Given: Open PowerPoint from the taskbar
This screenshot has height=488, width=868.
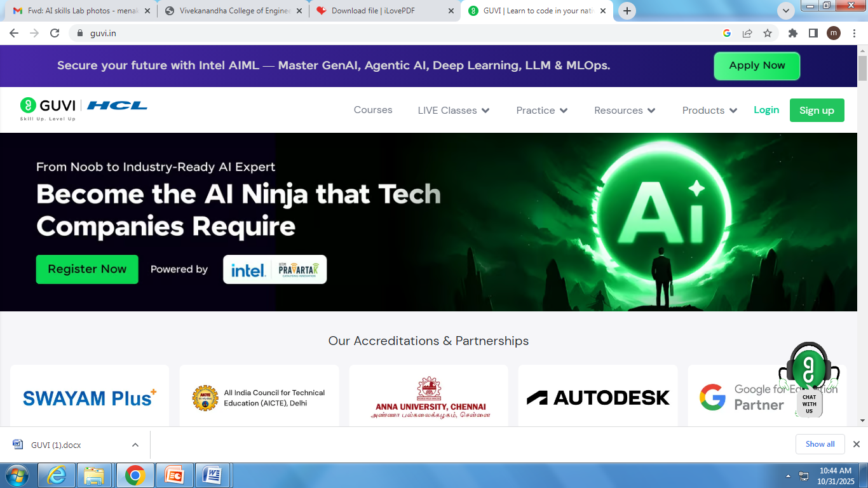Looking at the screenshot, I should click(x=174, y=475).
